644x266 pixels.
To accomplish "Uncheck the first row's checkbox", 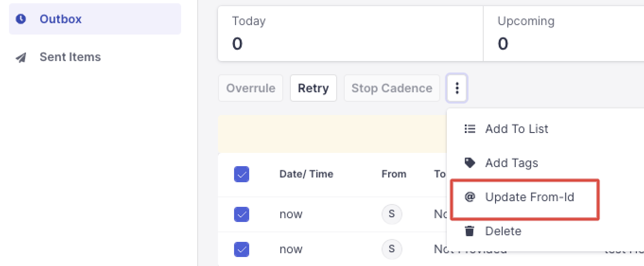I will (242, 214).
